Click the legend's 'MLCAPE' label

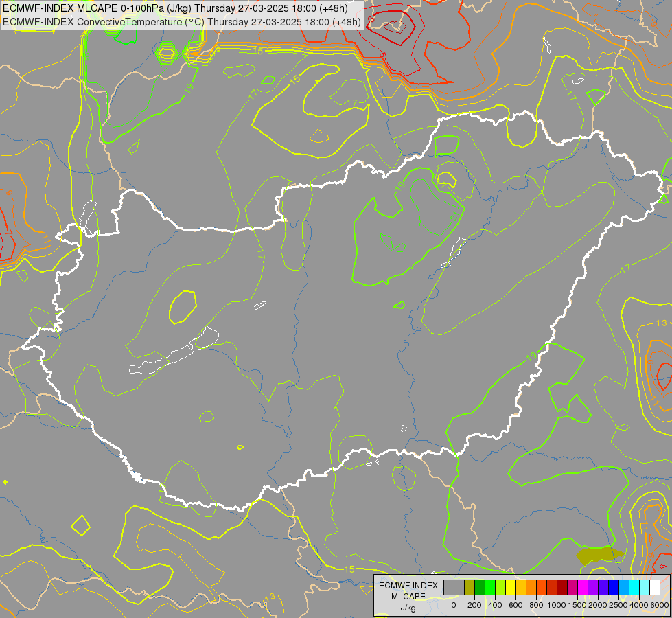coord(408,597)
